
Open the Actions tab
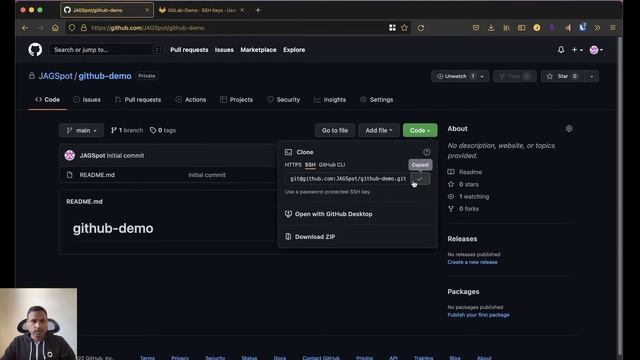[191, 100]
